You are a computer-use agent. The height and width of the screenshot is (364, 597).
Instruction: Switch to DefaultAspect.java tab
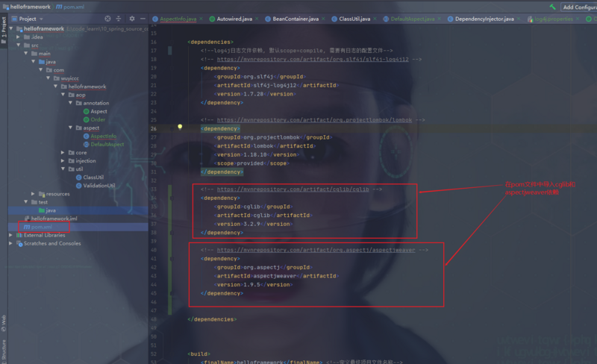[x=412, y=19]
